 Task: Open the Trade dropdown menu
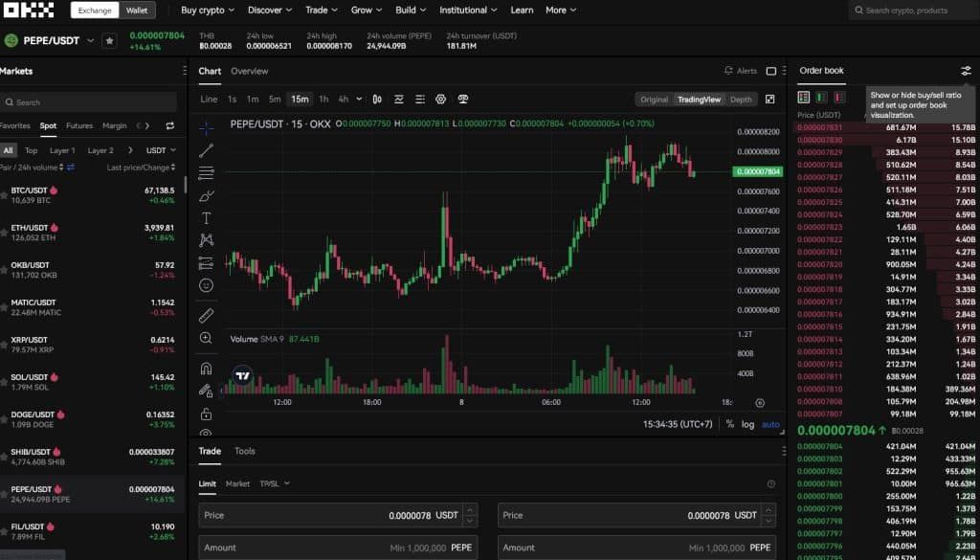click(x=322, y=10)
